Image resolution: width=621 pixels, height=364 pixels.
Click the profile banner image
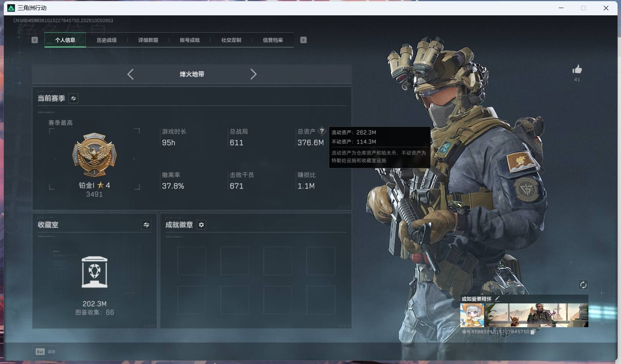coord(537,315)
